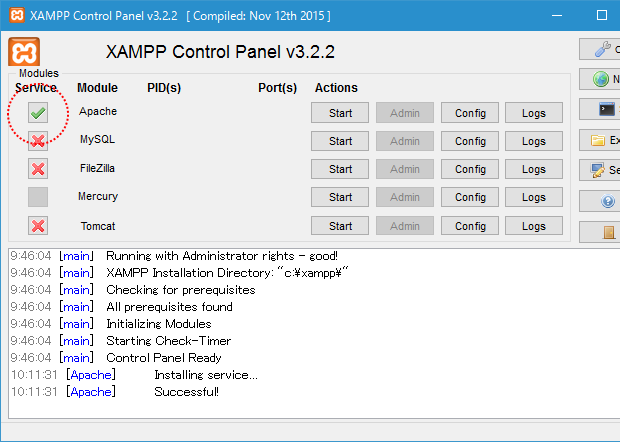Click the MySQL module name
Screen dimensions: 620x442
point(97,140)
